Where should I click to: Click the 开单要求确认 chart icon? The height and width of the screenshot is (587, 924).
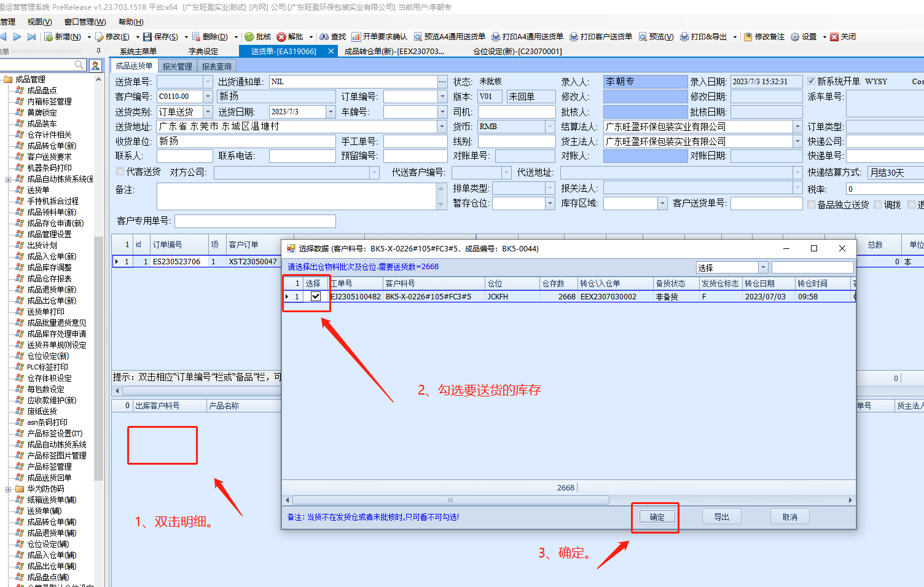[356, 37]
